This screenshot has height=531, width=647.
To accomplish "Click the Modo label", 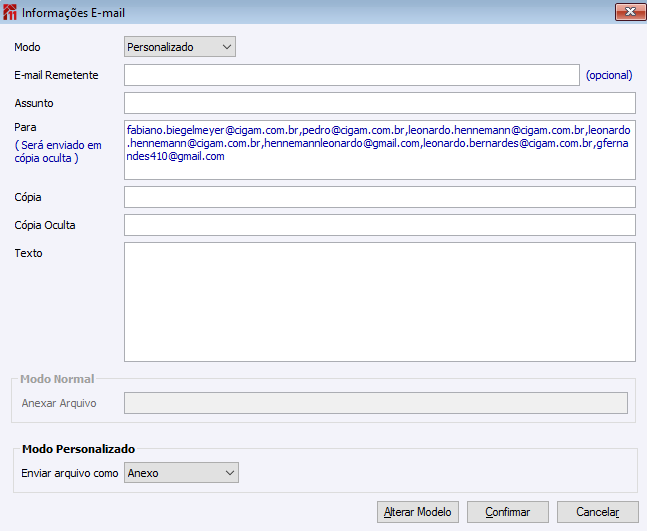I will [x=27, y=47].
